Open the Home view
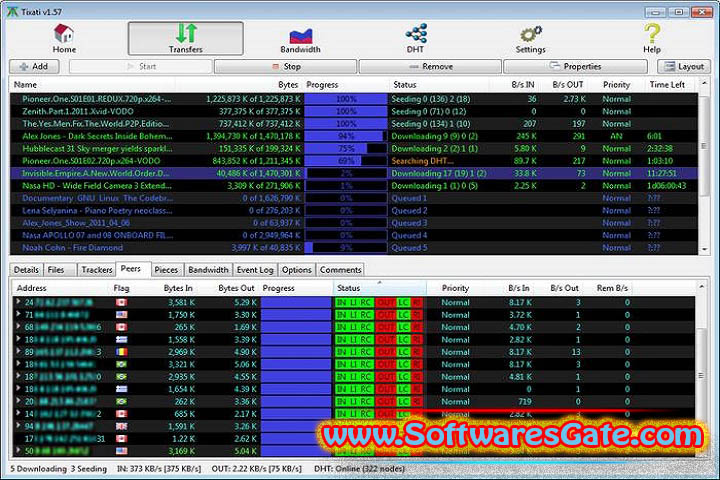 pyautogui.click(x=64, y=39)
